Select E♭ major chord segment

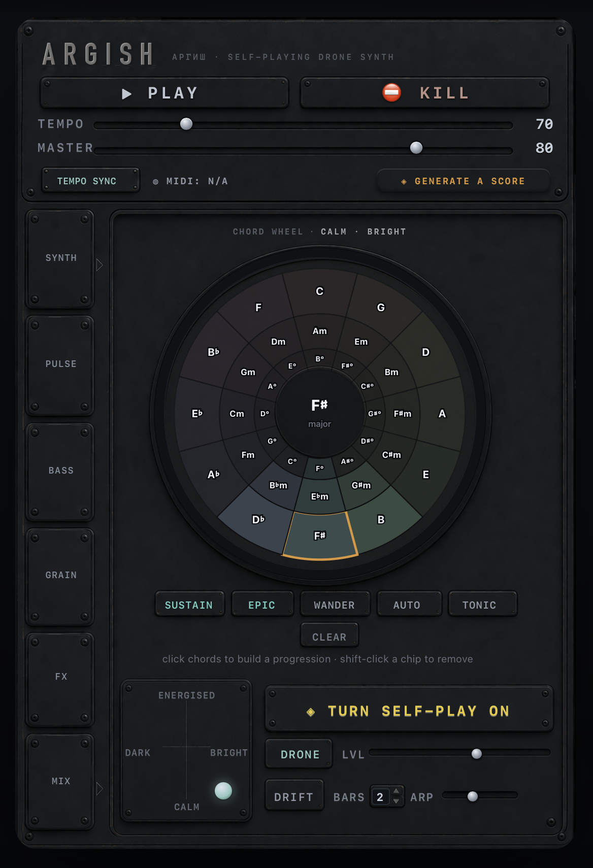197,414
